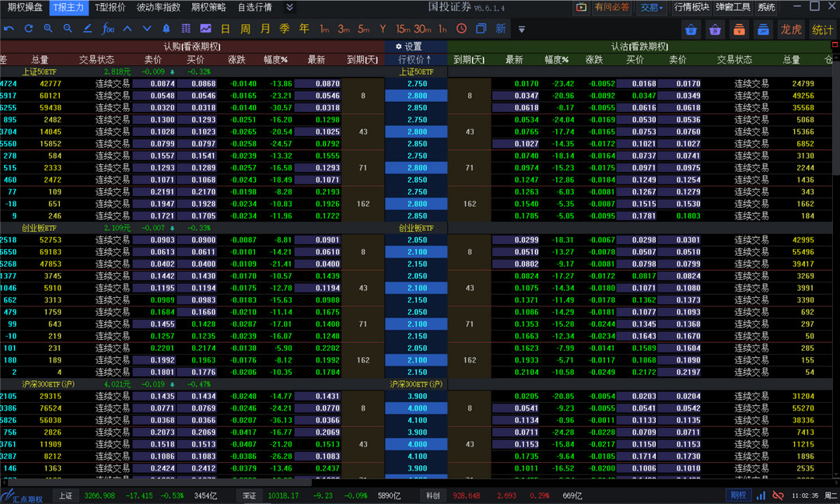The width and height of the screenshot is (840, 504).
Task: Open the f(x) formula indicator tool
Action: point(108,29)
